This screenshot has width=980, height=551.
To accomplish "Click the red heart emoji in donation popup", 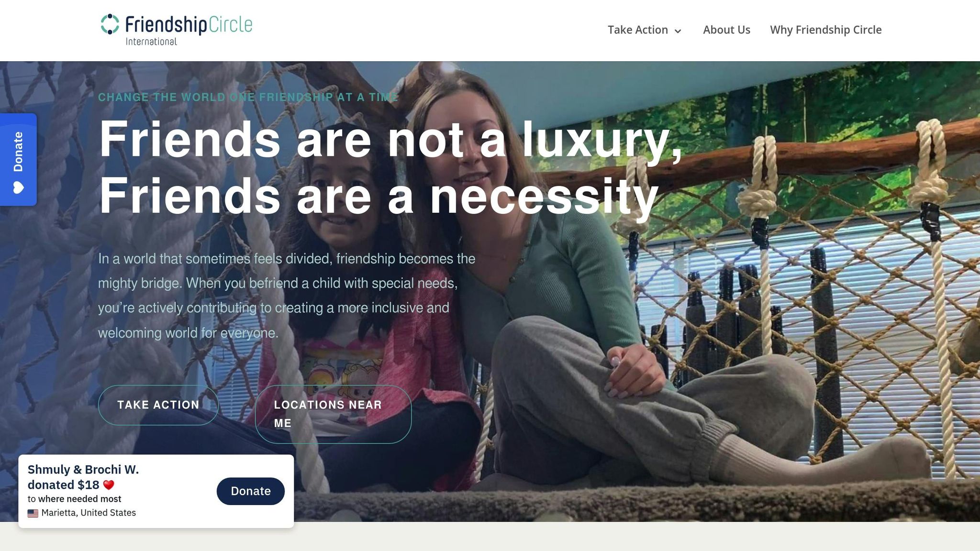I will [109, 485].
